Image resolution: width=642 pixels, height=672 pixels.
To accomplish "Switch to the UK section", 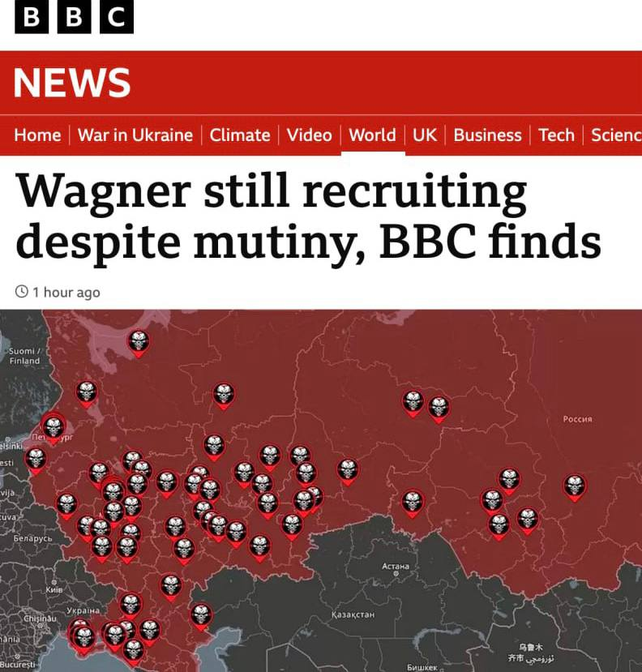I will pos(424,135).
